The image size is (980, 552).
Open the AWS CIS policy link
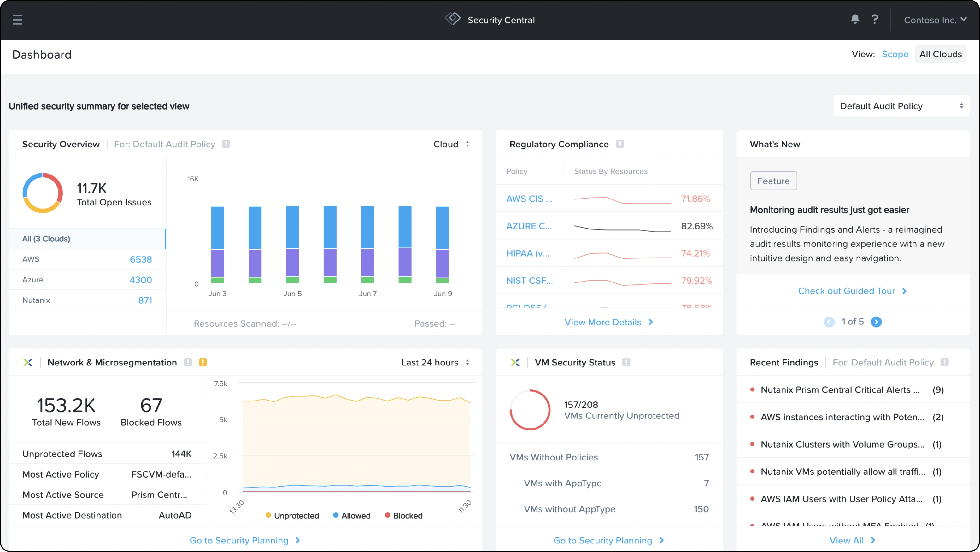(529, 199)
